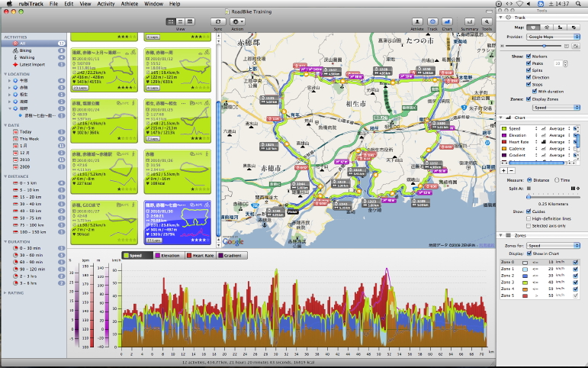Collapse the Chart section in Tools
Image resolution: width=588 pixels, height=368 pixels.
click(x=500, y=118)
